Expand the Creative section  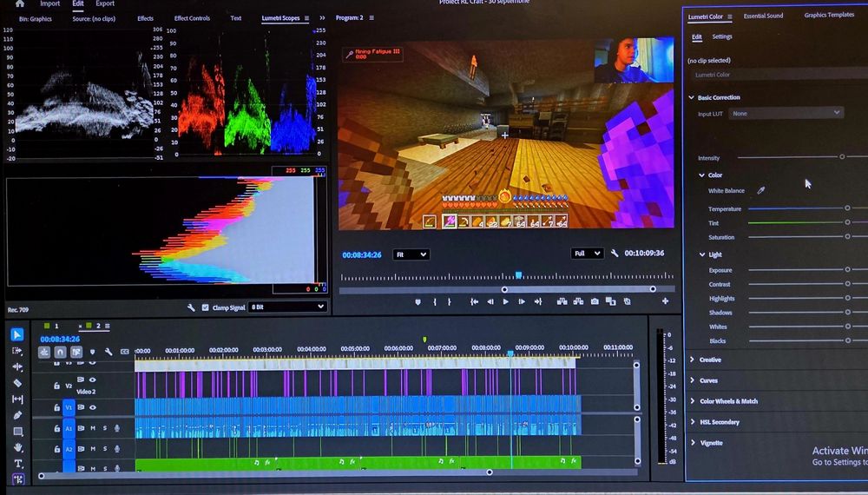click(692, 360)
